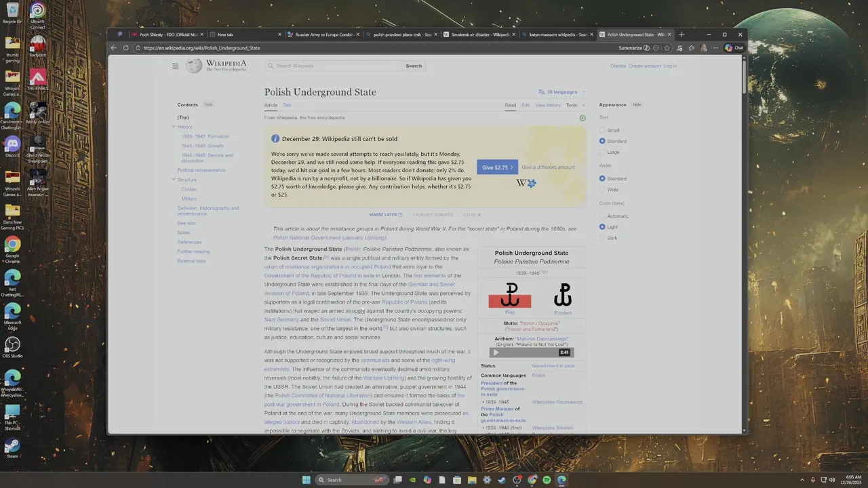Click the browser back arrow
This screenshot has width=868, height=488.
coord(115,48)
